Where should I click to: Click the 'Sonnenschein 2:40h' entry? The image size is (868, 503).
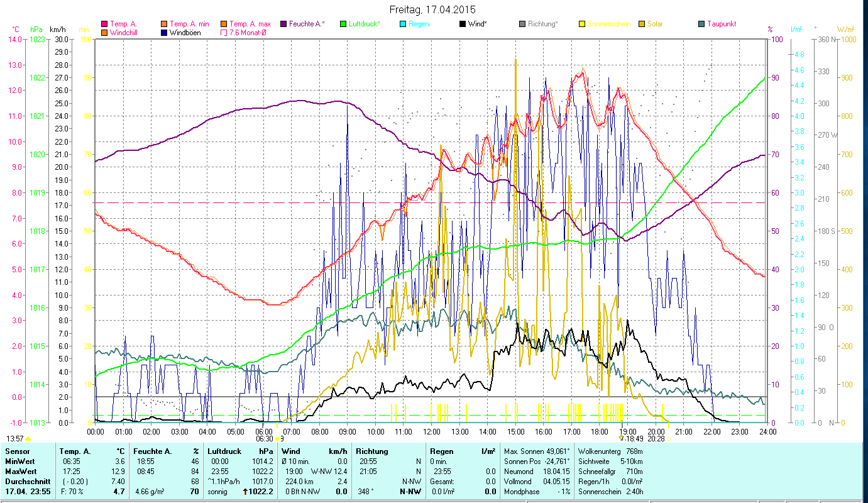pos(610,492)
